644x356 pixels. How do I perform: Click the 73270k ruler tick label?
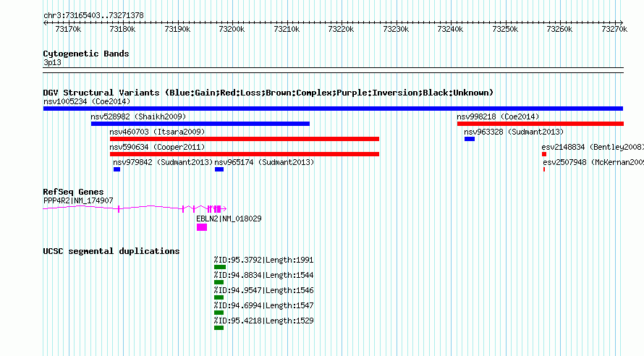[x=614, y=30]
